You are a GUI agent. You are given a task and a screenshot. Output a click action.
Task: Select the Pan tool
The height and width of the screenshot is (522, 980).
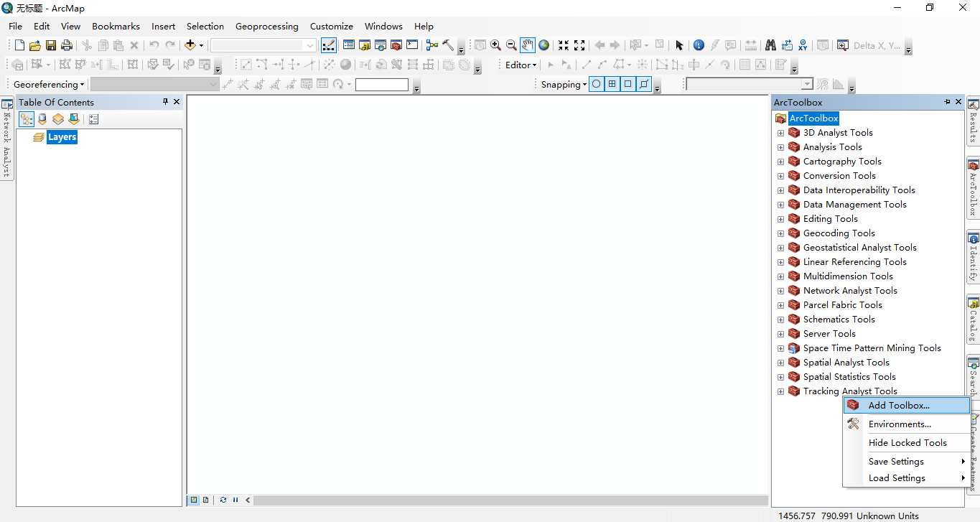click(x=528, y=45)
